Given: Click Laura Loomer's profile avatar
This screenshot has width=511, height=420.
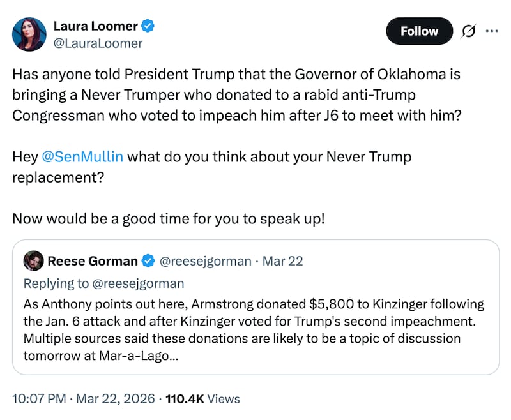Looking at the screenshot, I should tap(29, 33).
